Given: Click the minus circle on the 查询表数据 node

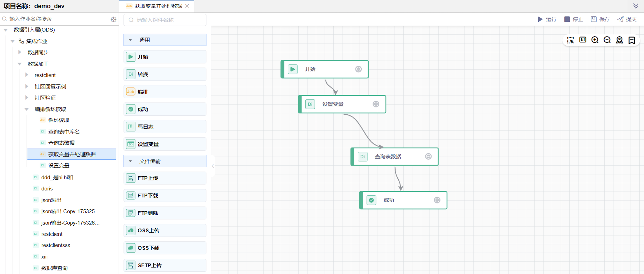Looking at the screenshot, I should [428, 157].
